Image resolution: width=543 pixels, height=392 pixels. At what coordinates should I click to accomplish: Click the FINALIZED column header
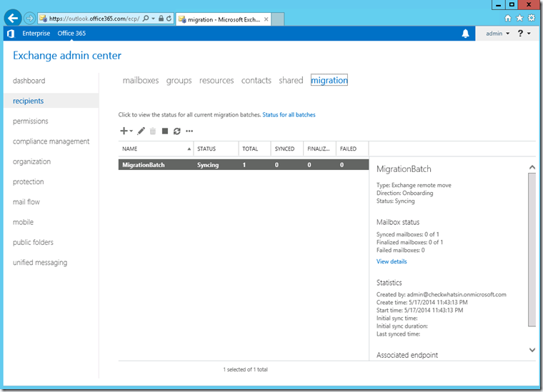319,149
